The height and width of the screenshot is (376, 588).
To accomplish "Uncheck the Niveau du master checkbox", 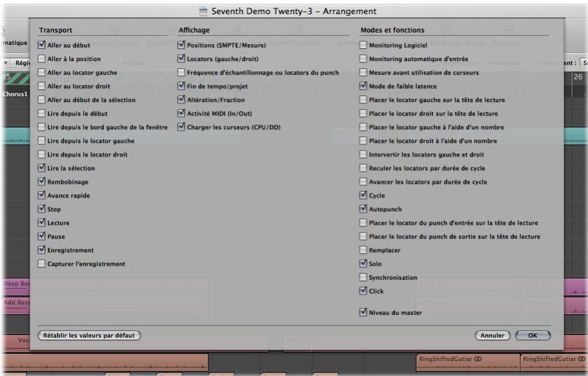I will [363, 312].
